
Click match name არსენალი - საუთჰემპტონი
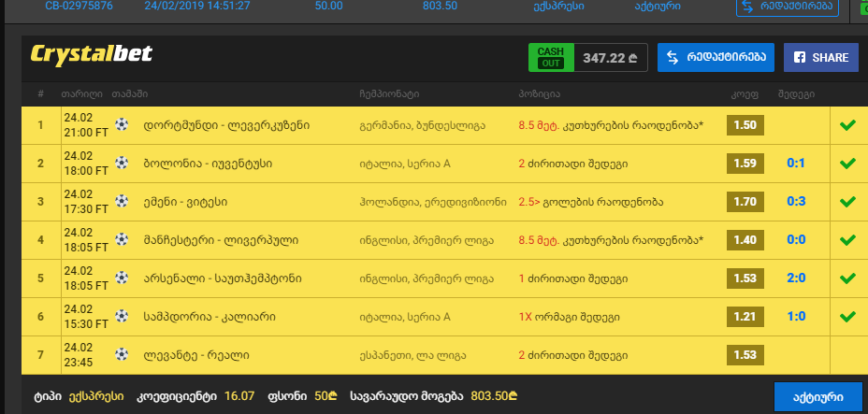(x=223, y=278)
